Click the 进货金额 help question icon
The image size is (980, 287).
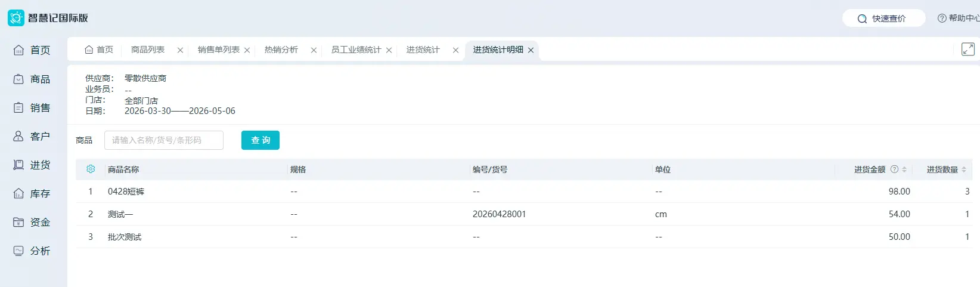click(894, 169)
